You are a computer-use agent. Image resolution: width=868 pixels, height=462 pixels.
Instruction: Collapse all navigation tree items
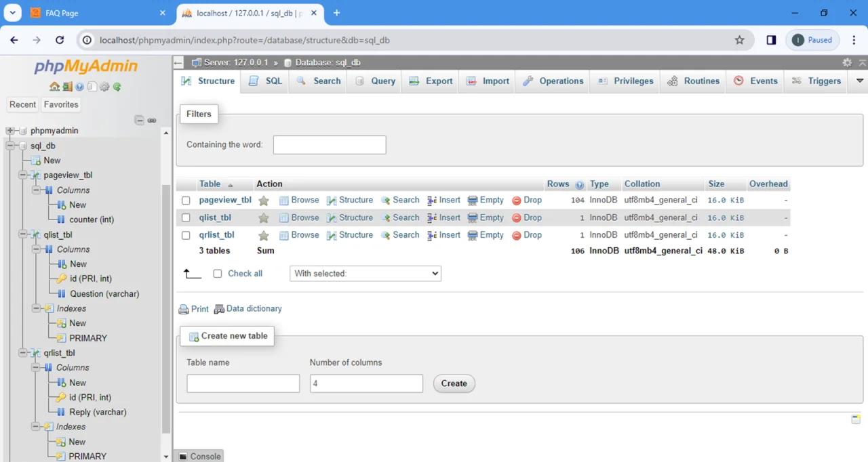[139, 121]
